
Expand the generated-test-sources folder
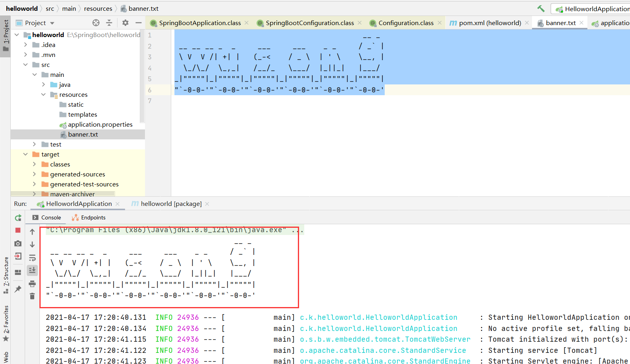(35, 184)
